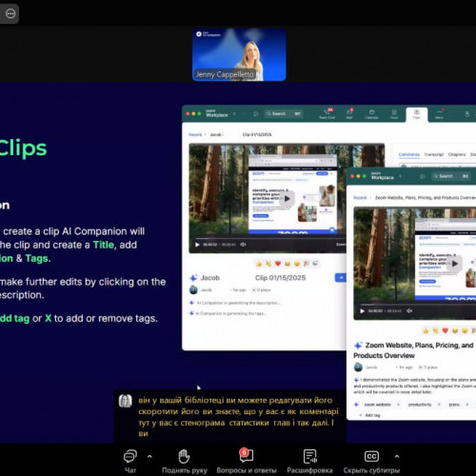Click Jacob's avatar under Zoom Website clip title

click(358, 367)
